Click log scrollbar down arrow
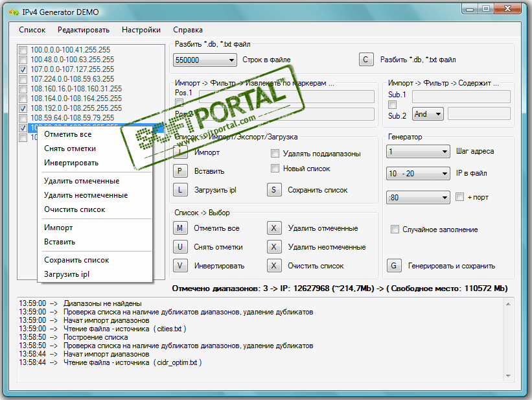This screenshot has height=400, width=532. point(508,375)
